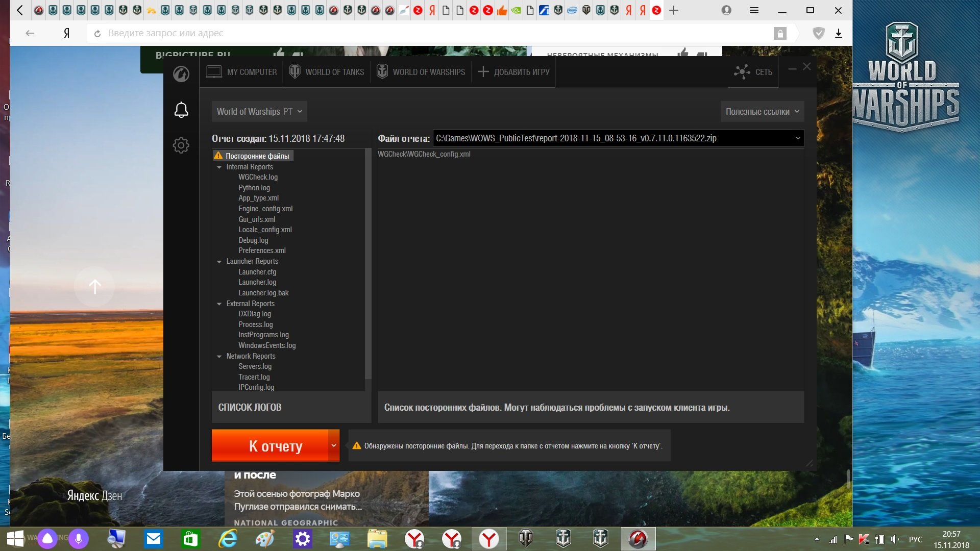980x551 pixels.
Task: Select Gui_urls.xml in the tree
Action: [x=257, y=219]
